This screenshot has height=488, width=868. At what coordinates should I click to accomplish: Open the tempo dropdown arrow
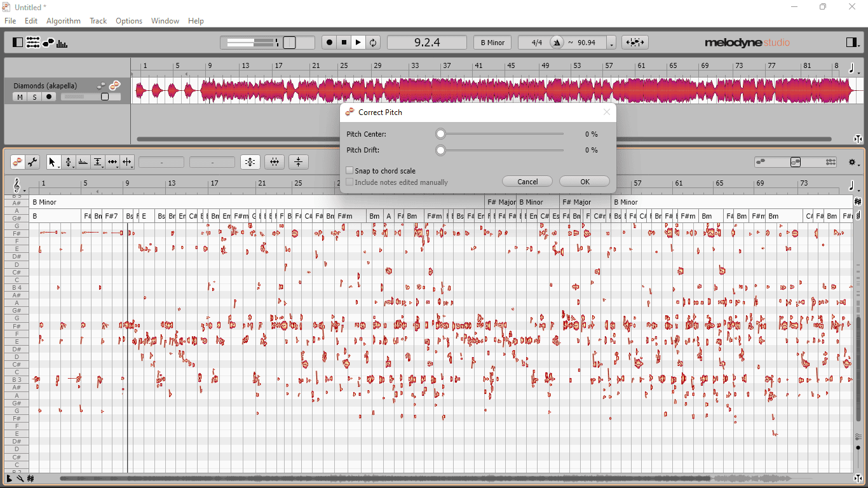[x=611, y=43]
